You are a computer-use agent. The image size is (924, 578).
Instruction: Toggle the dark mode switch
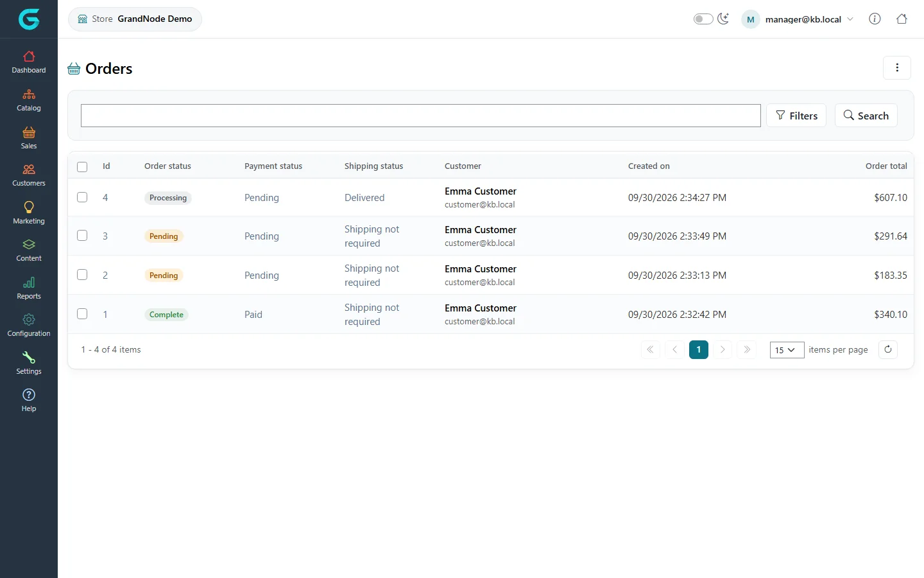click(703, 19)
